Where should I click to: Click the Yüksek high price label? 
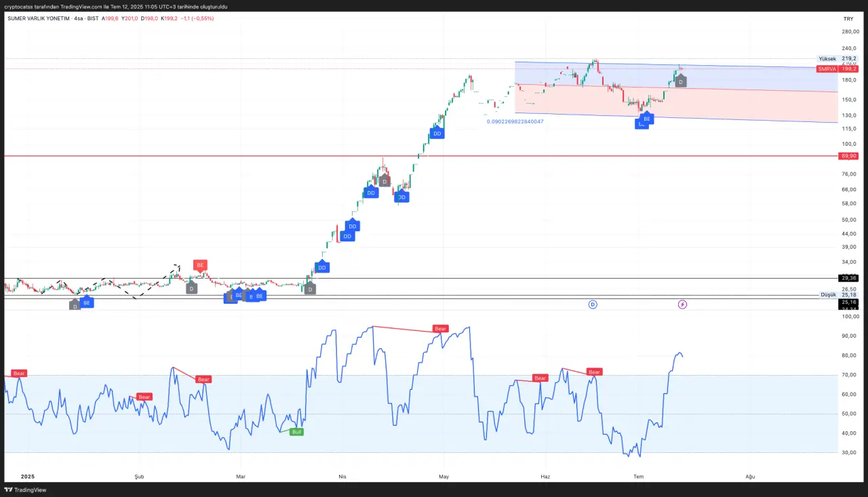(x=827, y=59)
